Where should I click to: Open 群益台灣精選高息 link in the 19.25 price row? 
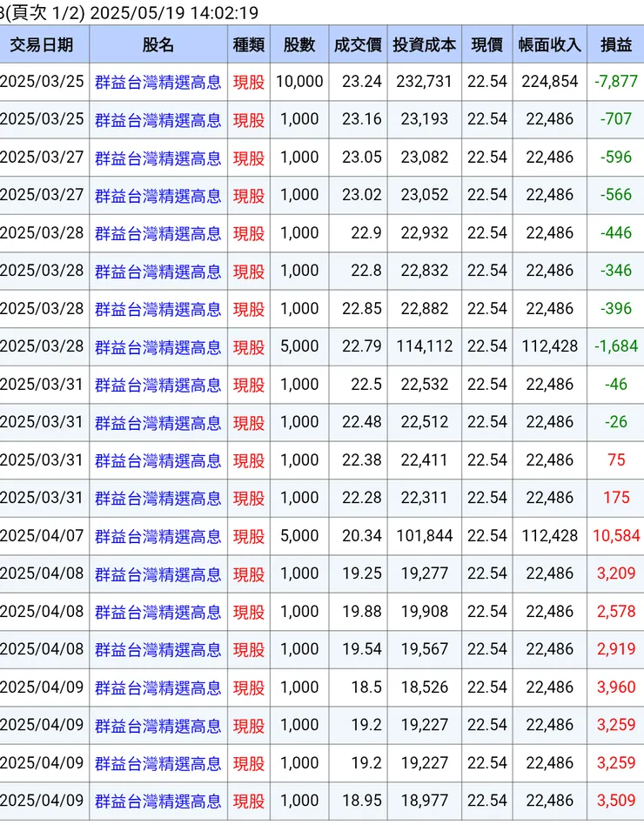(x=158, y=574)
